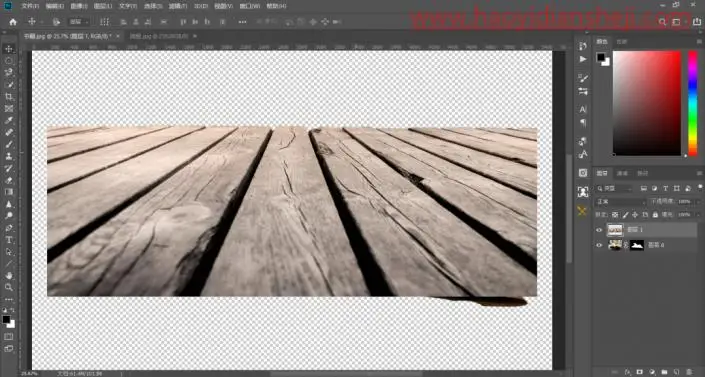This screenshot has height=377, width=705.
Task: Click the red color picker field
Action: point(647,103)
